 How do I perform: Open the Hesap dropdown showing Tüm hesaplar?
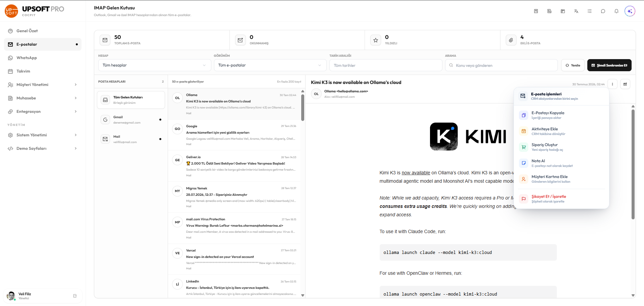pos(155,65)
